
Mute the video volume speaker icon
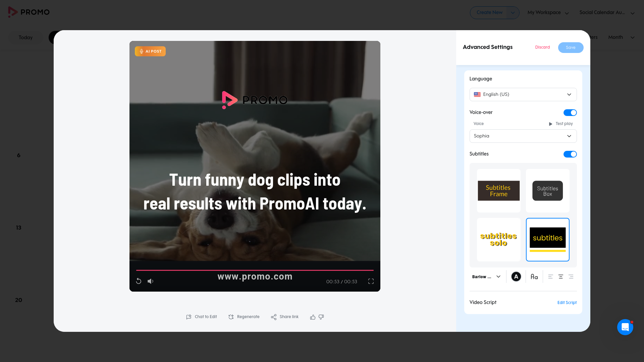(x=150, y=281)
